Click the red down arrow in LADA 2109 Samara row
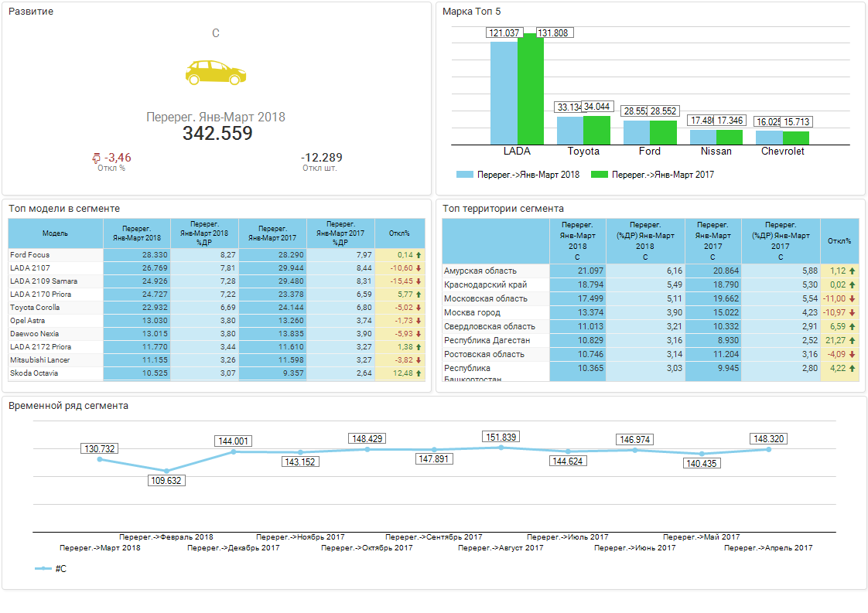The height and width of the screenshot is (613, 868). click(419, 281)
